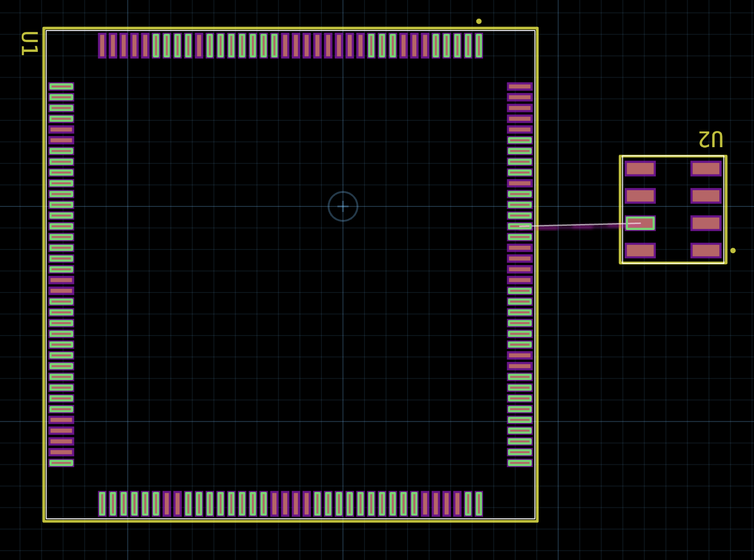Click the leftmost pad of U1's bottom row
This screenshot has width=754, height=560.
[101, 504]
